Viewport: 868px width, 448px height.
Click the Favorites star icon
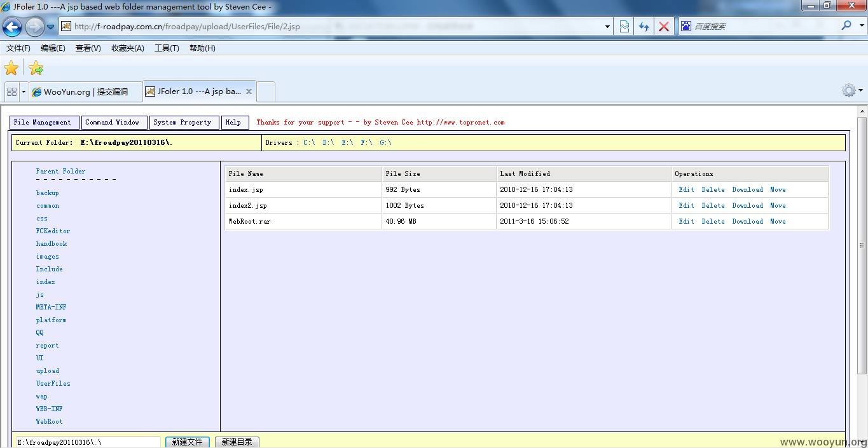coord(11,68)
